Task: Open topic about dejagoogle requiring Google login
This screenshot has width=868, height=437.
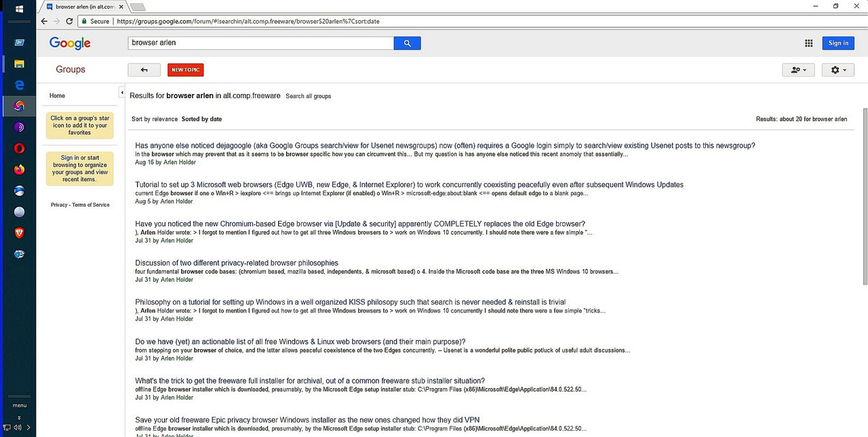Action: (x=445, y=146)
